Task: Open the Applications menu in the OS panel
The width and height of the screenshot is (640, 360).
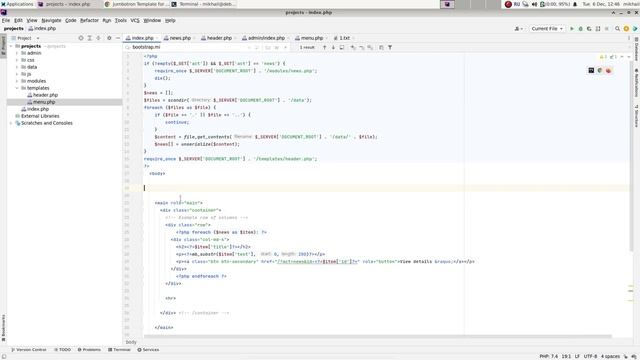Action: [x=17, y=4]
